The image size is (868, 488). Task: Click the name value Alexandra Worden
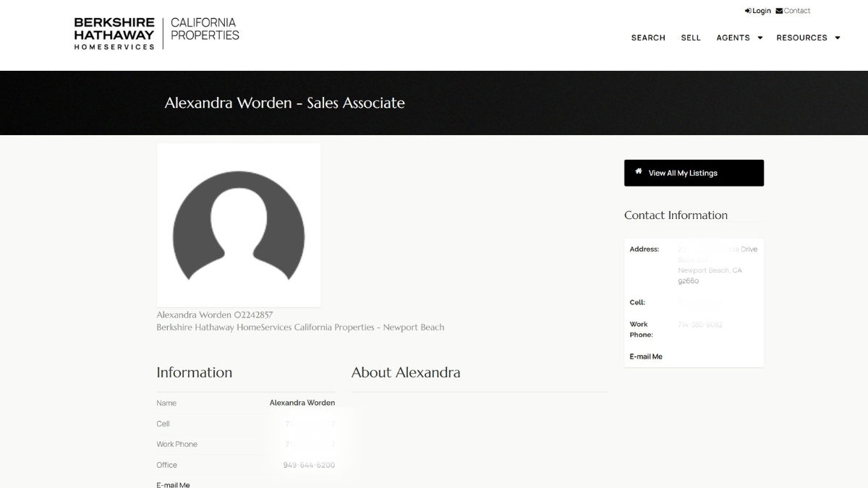[302, 403]
